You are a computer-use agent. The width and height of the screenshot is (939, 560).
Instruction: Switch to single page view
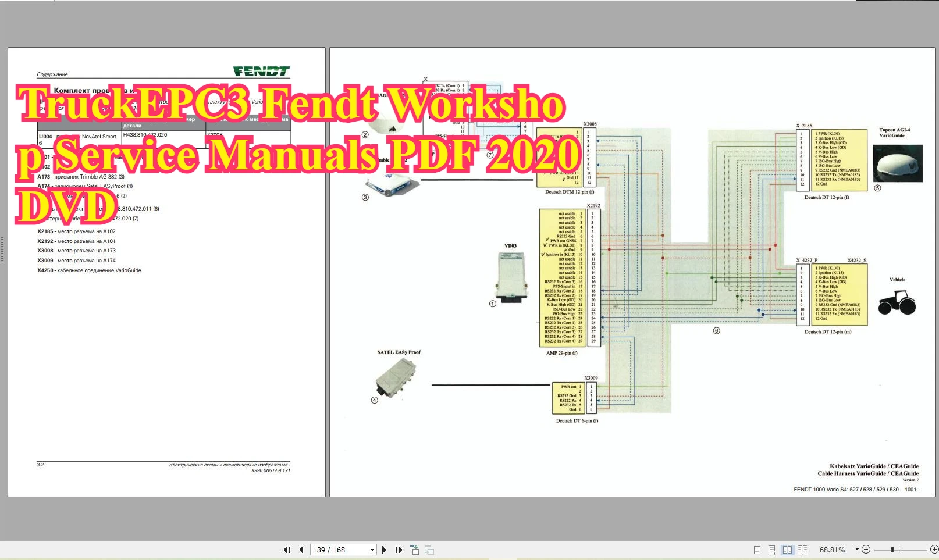point(757,550)
